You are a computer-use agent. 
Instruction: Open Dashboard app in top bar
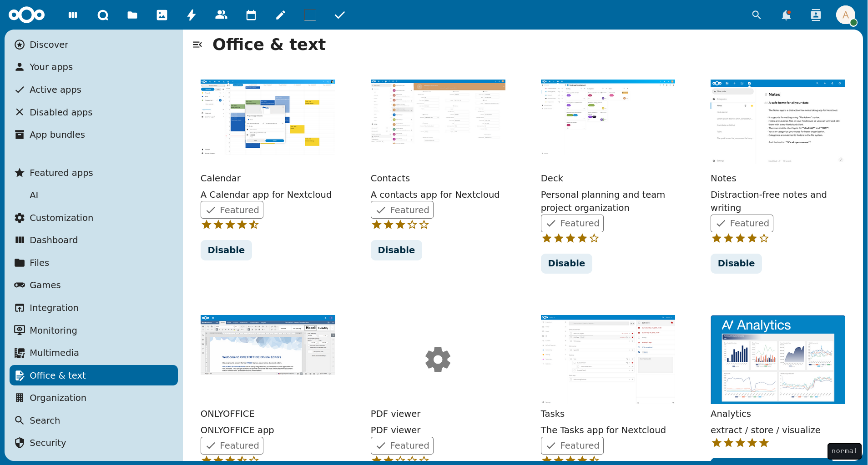[73, 15]
